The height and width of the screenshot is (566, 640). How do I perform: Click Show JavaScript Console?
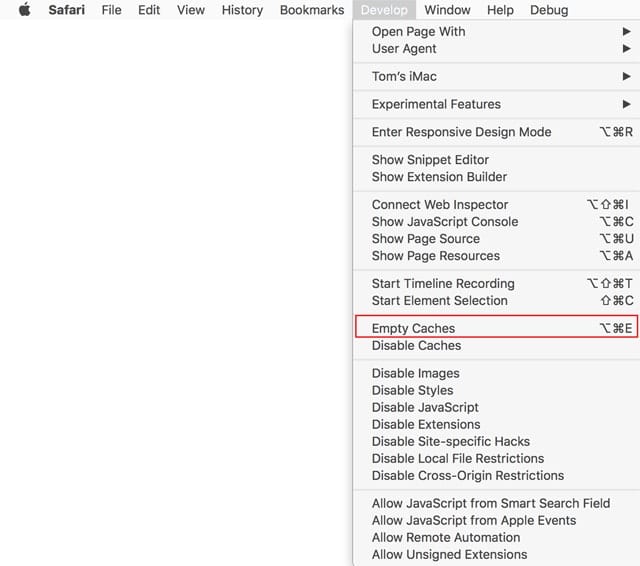[445, 221]
